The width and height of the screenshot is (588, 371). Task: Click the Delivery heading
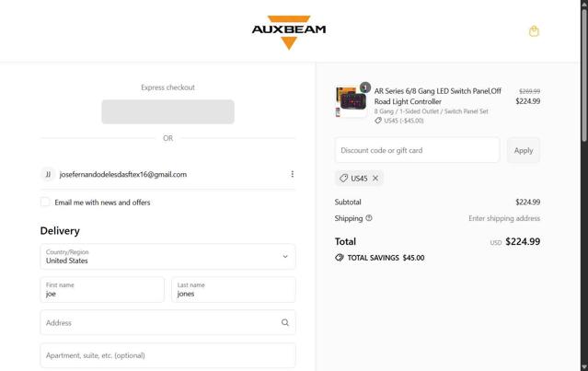click(x=60, y=231)
